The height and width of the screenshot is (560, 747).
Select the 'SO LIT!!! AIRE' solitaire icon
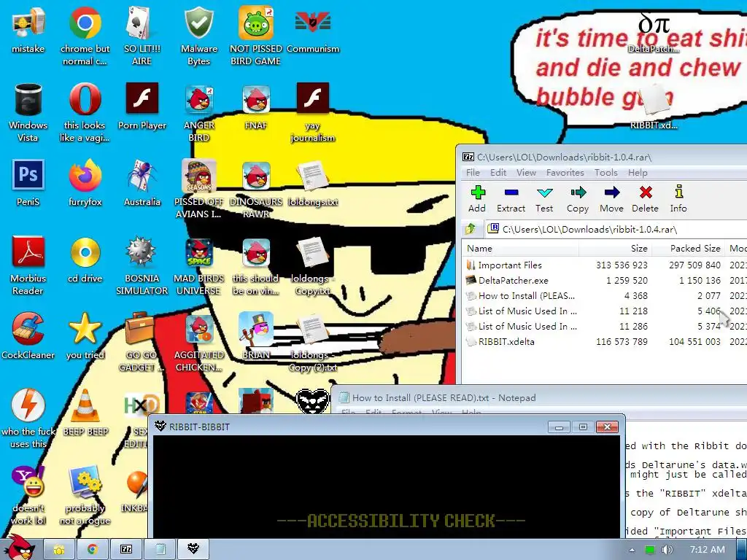pyautogui.click(x=142, y=37)
